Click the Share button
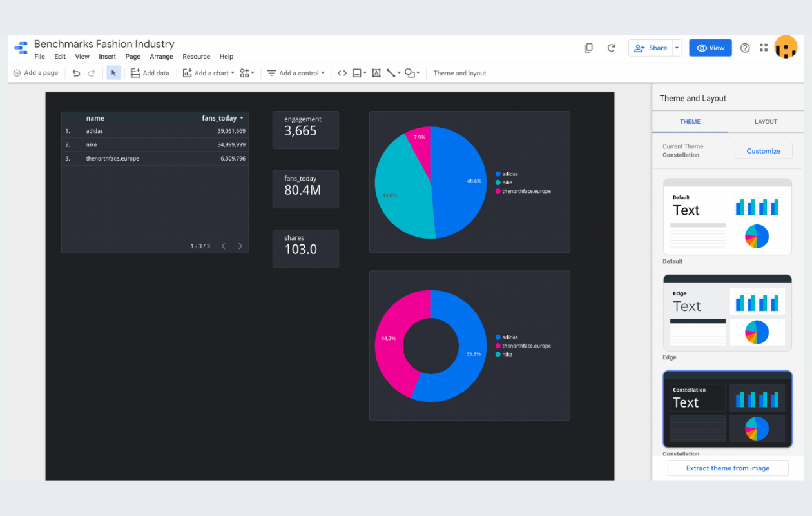The image size is (812, 516). coord(651,48)
